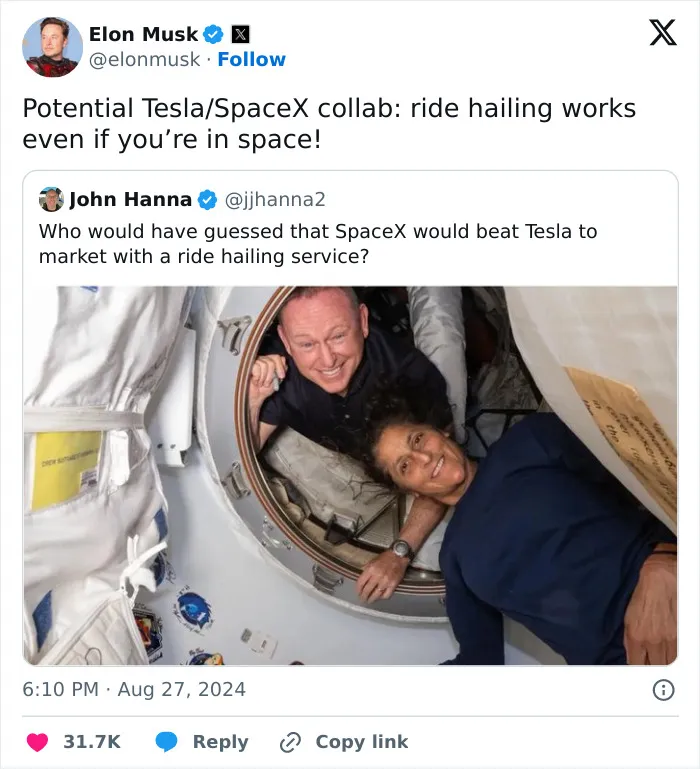Viewport: 700px width, 769px height.
Task: Click John Hanna's verified badge
Action: pos(207,200)
